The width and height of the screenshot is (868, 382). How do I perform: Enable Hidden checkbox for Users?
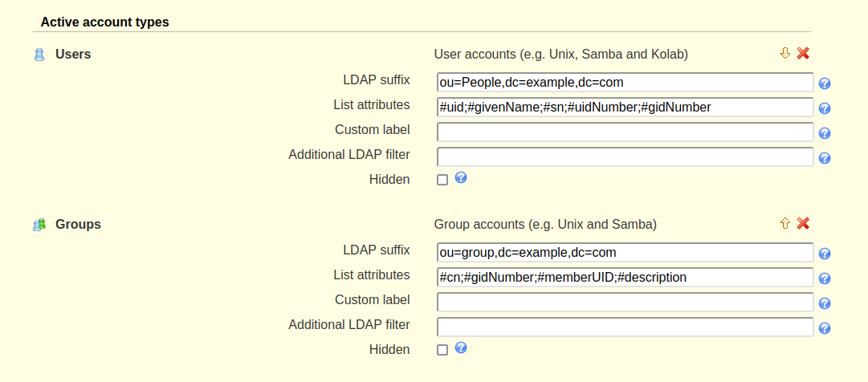tap(442, 180)
